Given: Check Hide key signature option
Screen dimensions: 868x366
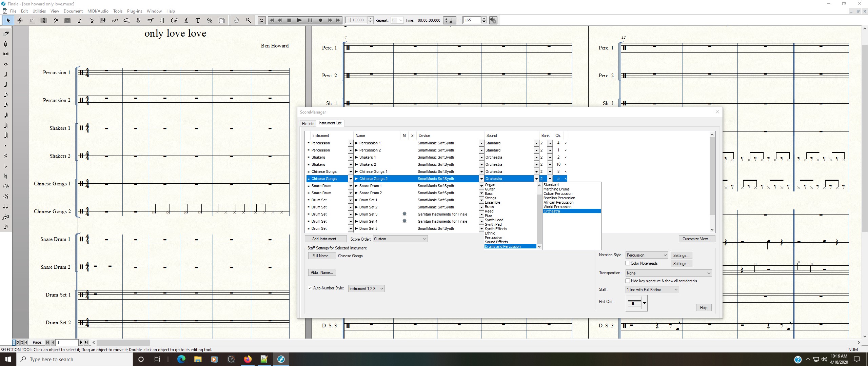Looking at the screenshot, I should (628, 281).
